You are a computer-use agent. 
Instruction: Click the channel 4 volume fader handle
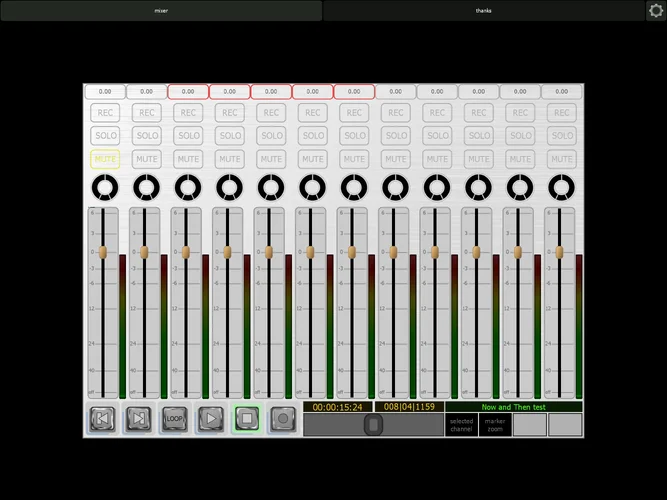pyautogui.click(x=227, y=252)
